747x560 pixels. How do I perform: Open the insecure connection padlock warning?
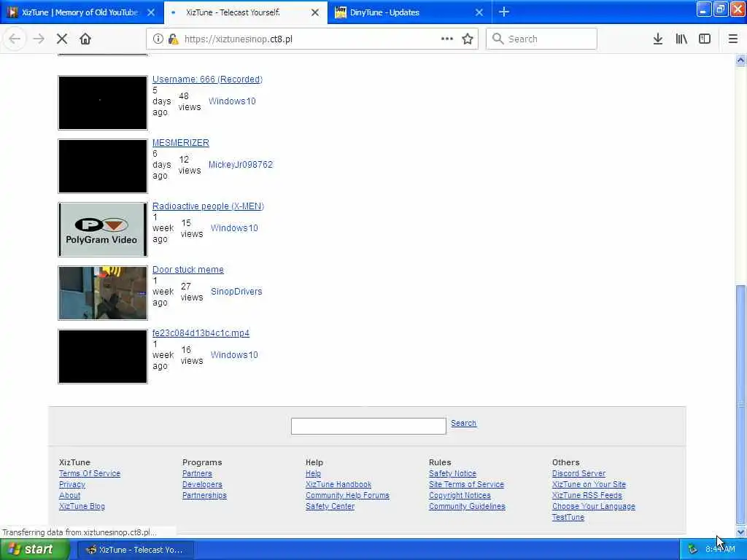click(172, 39)
